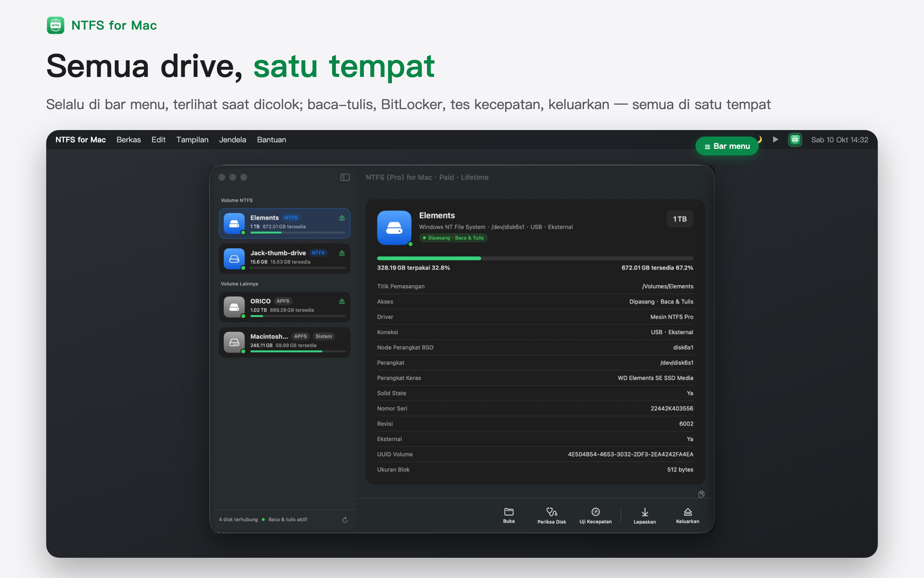This screenshot has height=578, width=924.
Task: Click the NTFS for Mac logo icon
Action: coord(55,25)
